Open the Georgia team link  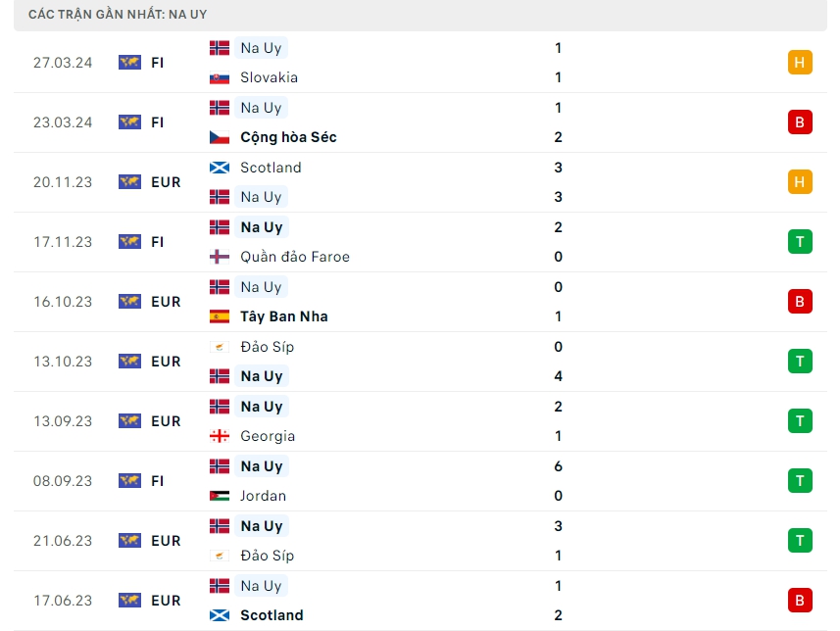[267, 436]
